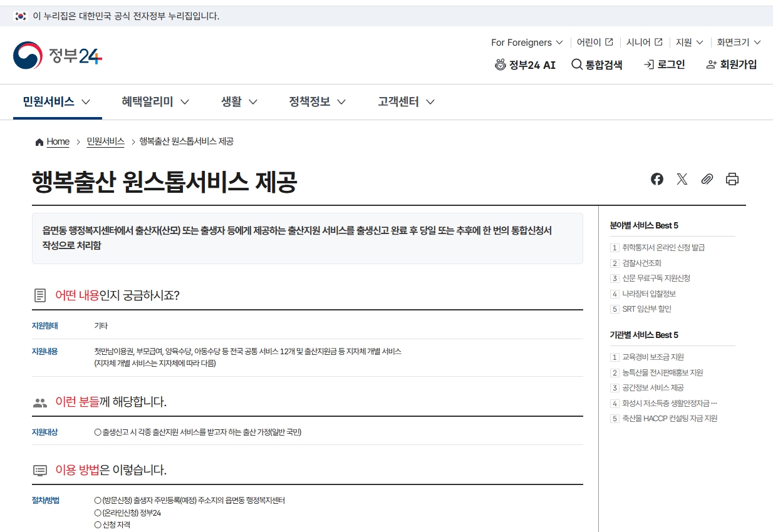Screen dimensions: 773x532
Task: Open SRT 임산부 할인 link
Action: pos(646,309)
